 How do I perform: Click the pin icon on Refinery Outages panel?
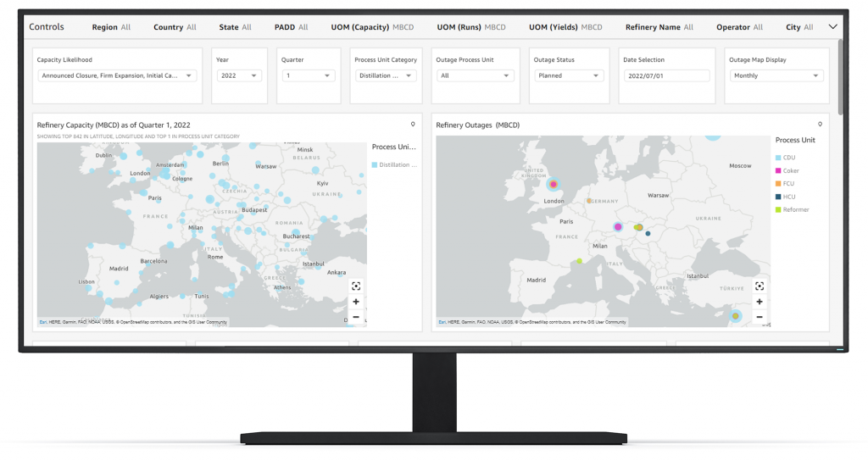[820, 124]
